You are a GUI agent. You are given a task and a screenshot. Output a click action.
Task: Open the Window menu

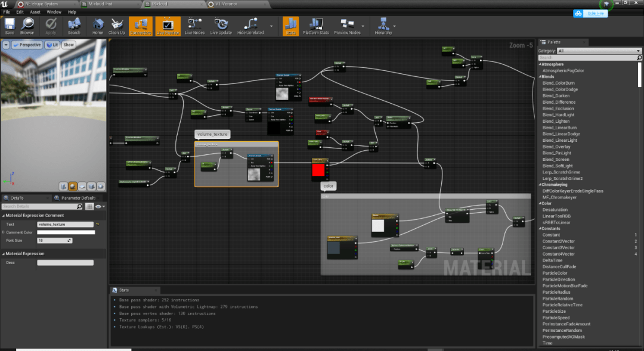tap(54, 12)
